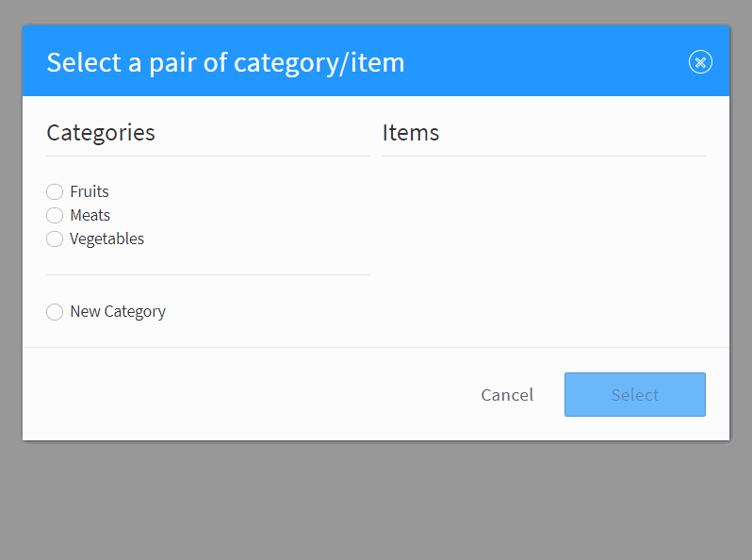Cancel the category selection dialog
752x560 pixels.
(x=507, y=395)
